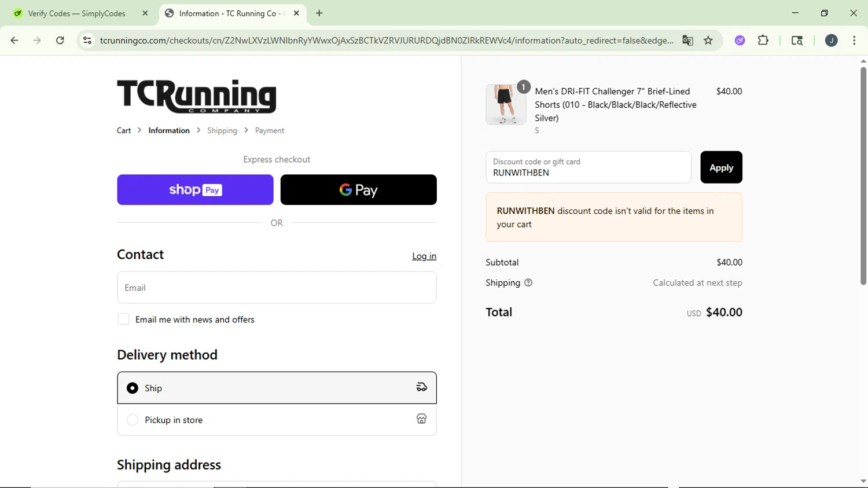Click the Express checkout label

[277, 160]
